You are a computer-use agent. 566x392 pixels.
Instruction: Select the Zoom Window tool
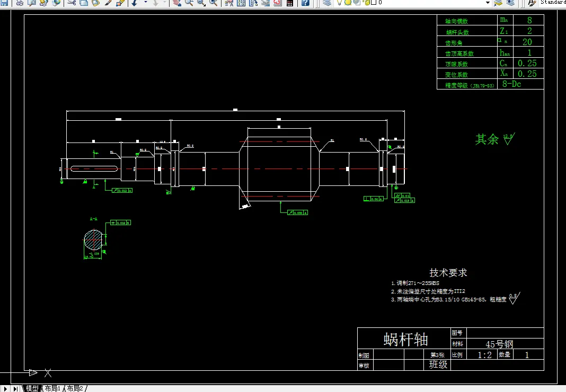pyautogui.click(x=201, y=3)
